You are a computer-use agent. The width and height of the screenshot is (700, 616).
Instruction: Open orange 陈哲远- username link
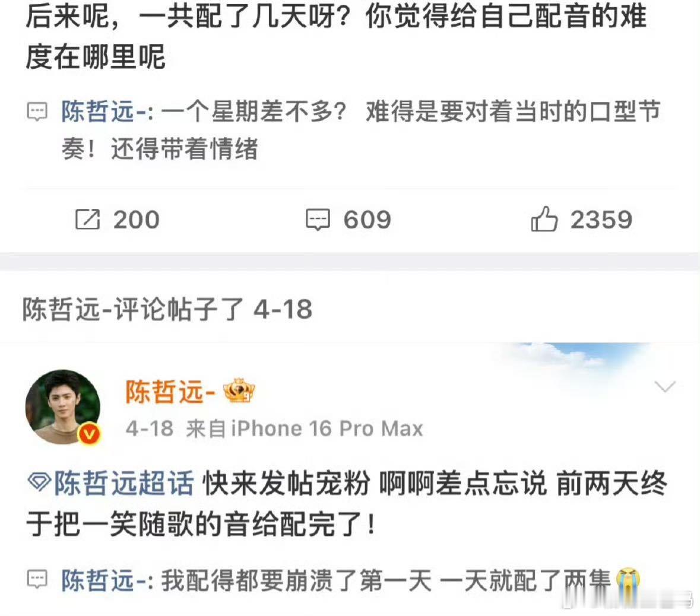(170, 392)
